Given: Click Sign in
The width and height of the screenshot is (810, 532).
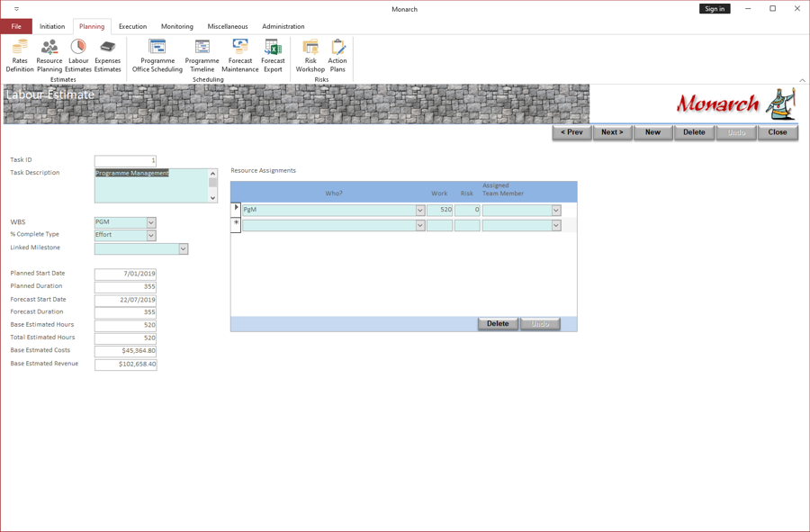Looking at the screenshot, I should coord(715,9).
